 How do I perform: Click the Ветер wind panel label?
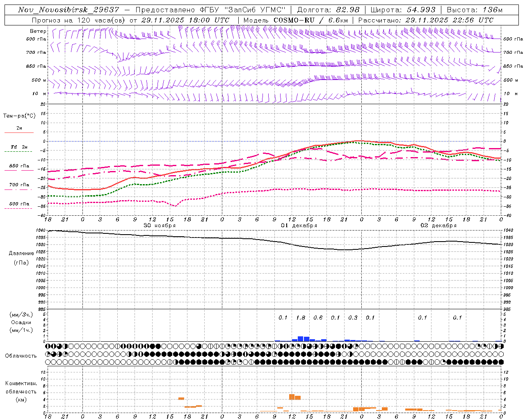click(38, 31)
